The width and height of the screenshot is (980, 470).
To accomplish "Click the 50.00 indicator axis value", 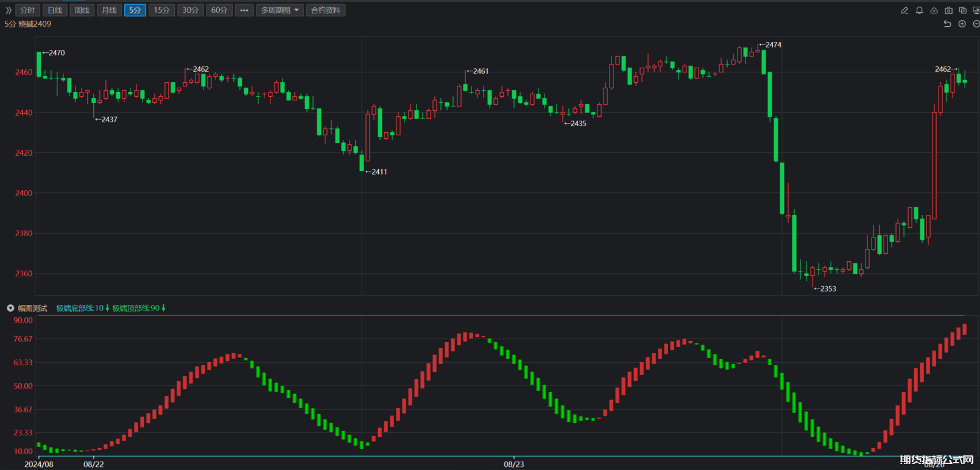I will (x=23, y=386).
